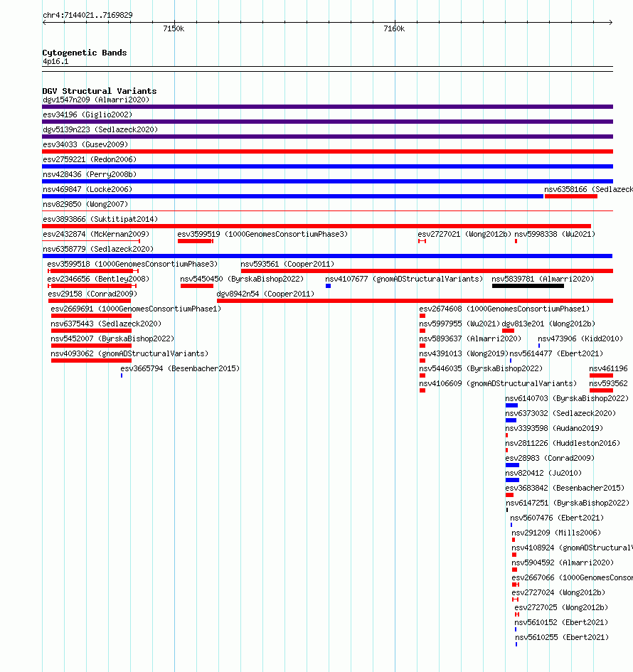Select nsv5446035 (ByrskaBishop2022) label
The height and width of the screenshot is (672, 633).
click(481, 369)
